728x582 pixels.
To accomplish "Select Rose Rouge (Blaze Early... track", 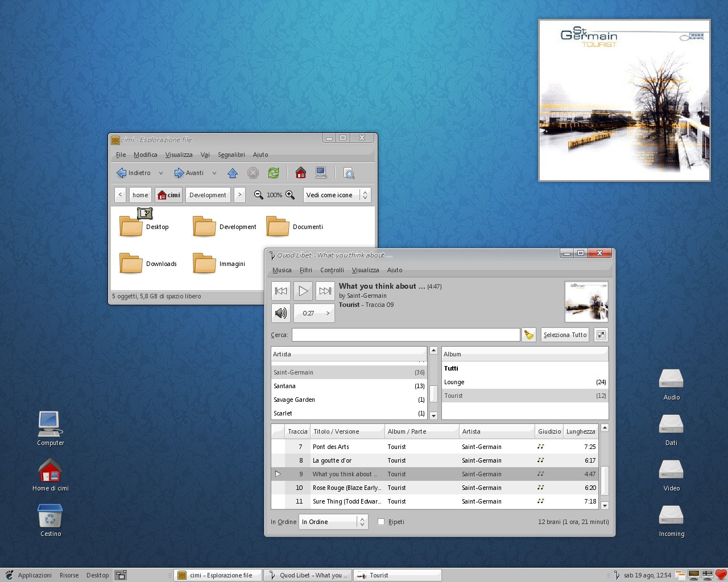I will pyautogui.click(x=435, y=488).
